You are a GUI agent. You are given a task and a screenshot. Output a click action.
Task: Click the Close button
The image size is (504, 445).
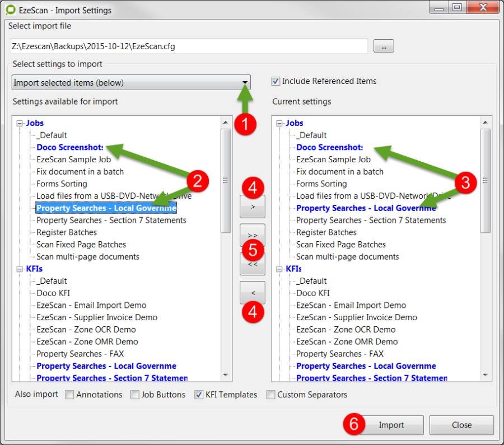[461, 425]
